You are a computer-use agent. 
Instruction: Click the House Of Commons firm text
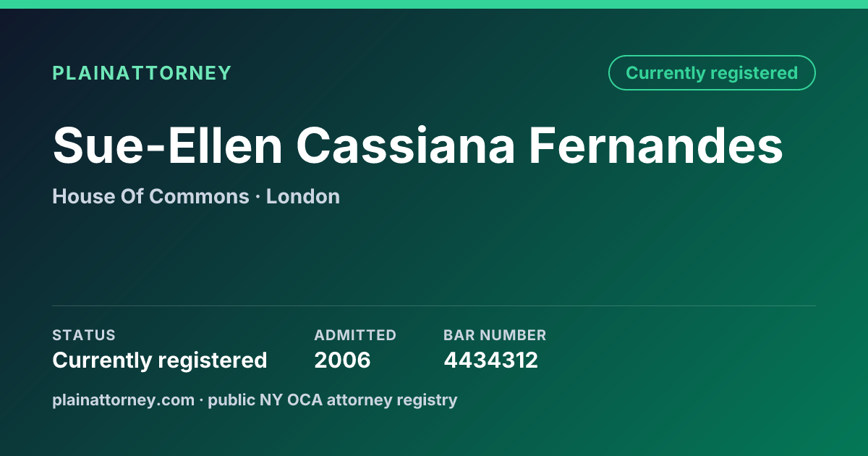[150, 197]
